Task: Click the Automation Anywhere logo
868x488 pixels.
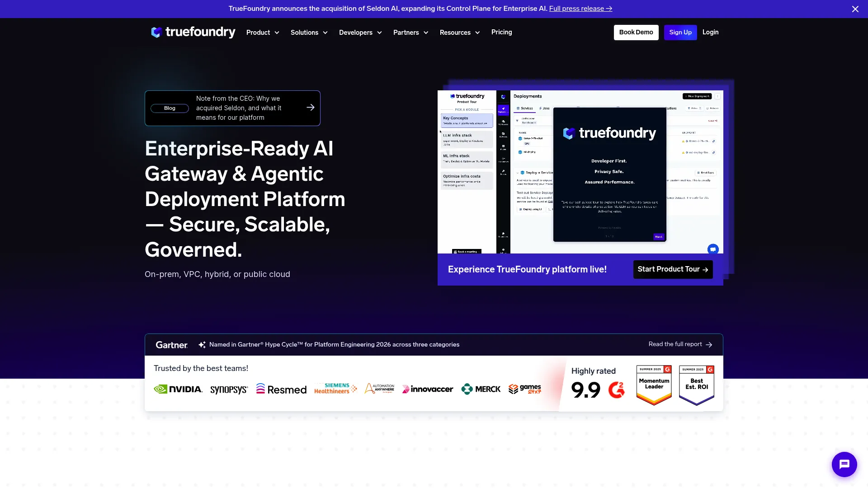Action: (379, 389)
